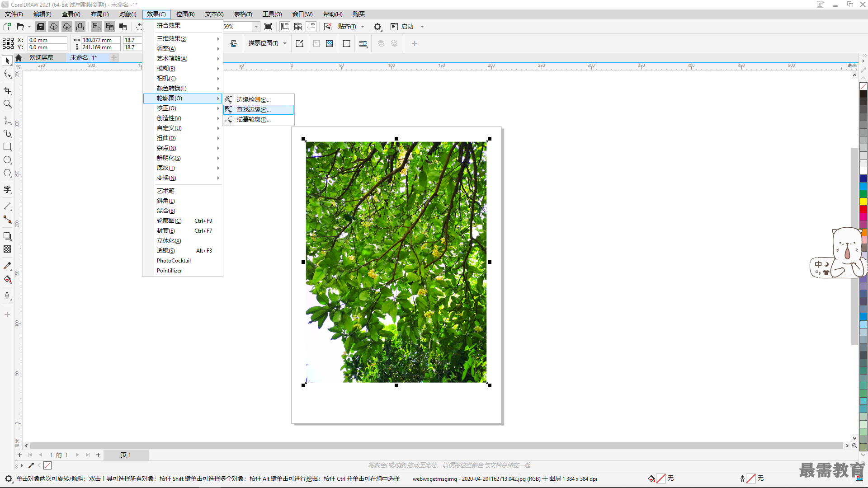Click the Save floppy disk icon
Screen dimensions: 868x488
point(41,27)
